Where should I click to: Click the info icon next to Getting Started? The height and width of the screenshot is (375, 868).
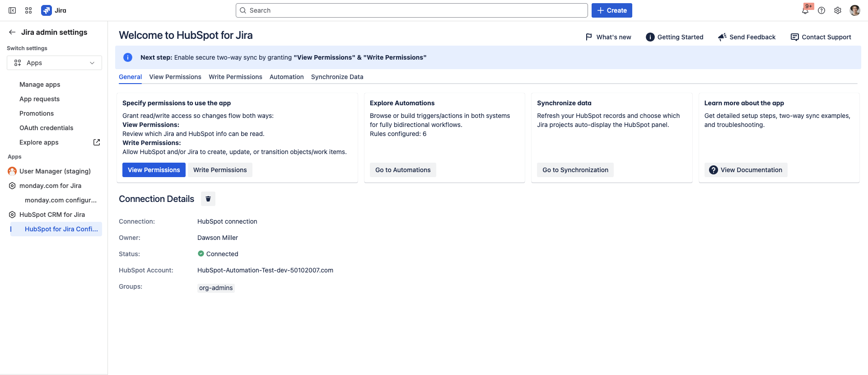(x=650, y=37)
